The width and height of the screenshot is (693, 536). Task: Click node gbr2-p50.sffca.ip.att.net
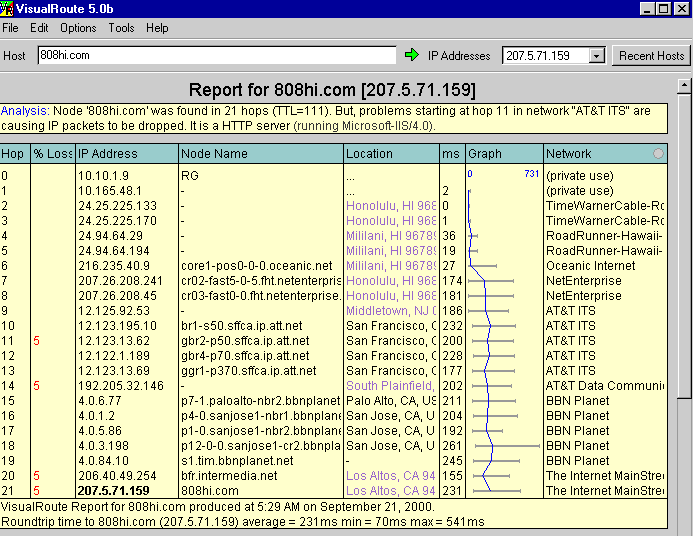point(245,341)
